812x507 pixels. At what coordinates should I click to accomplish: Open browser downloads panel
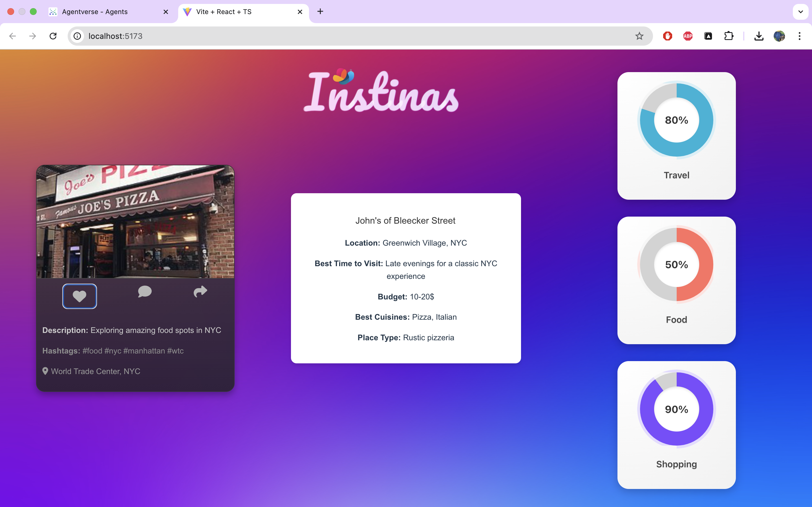(x=759, y=36)
